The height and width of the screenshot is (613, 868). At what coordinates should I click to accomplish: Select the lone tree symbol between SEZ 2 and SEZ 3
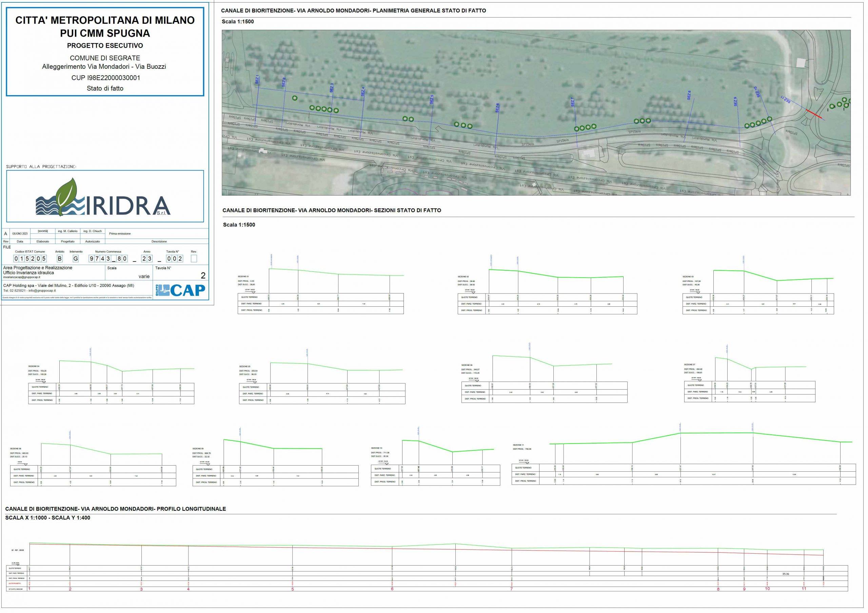[x=295, y=98]
